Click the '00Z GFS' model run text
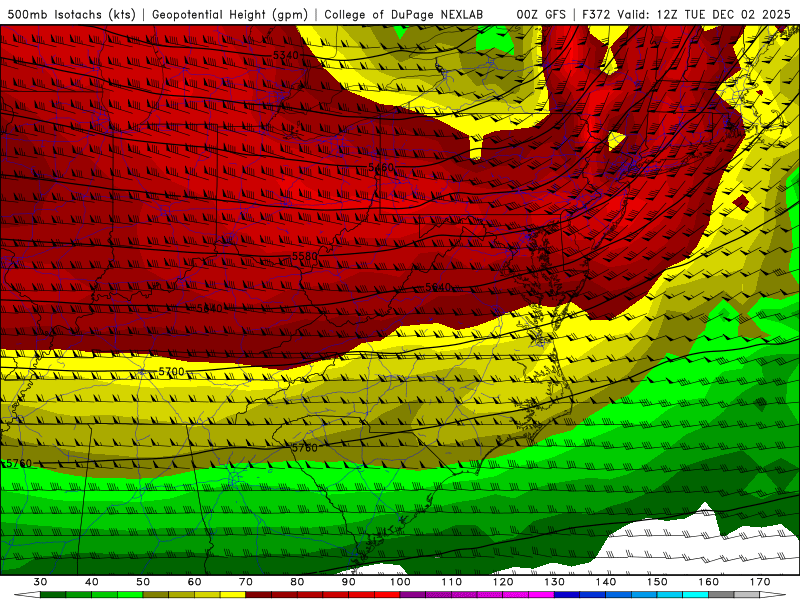The height and width of the screenshot is (600, 800). click(x=541, y=15)
